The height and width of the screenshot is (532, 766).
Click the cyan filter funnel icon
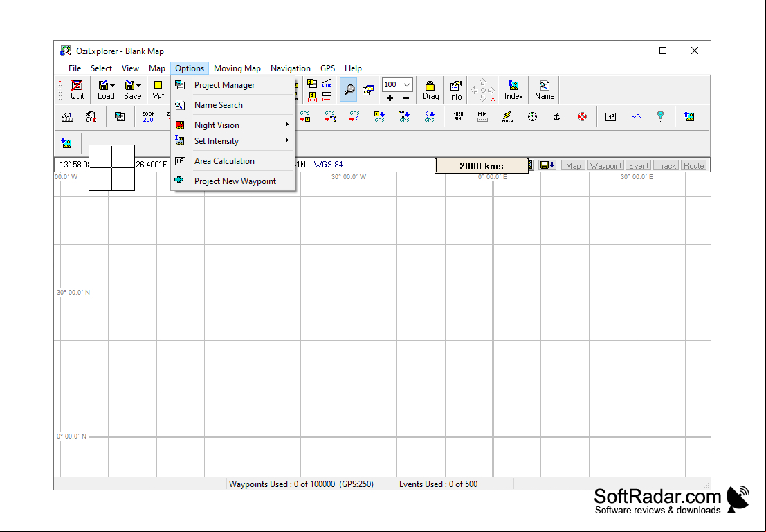pyautogui.click(x=660, y=117)
